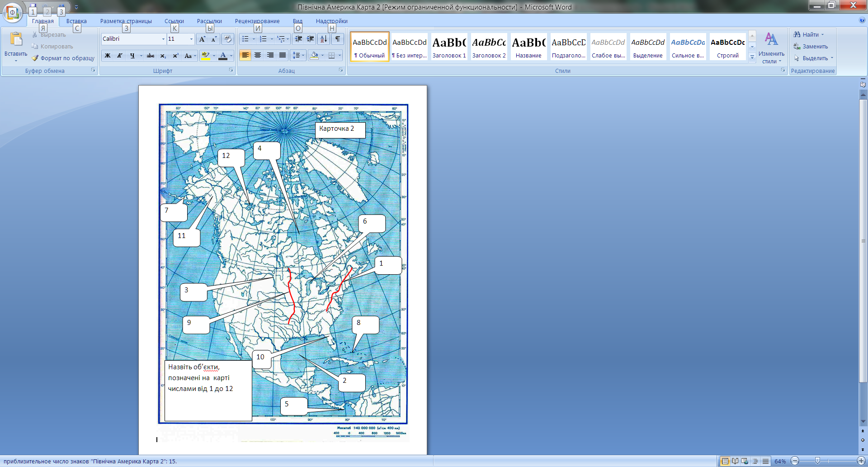Increase paragraph indent

[311, 39]
